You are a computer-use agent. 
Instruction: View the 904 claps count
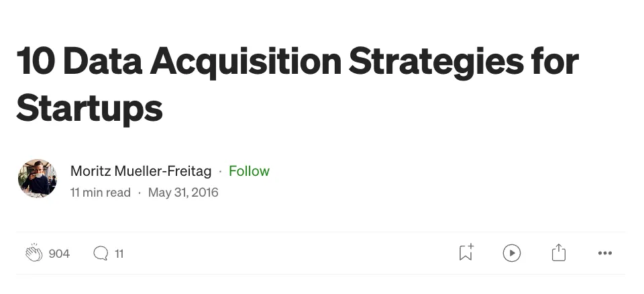(x=59, y=254)
